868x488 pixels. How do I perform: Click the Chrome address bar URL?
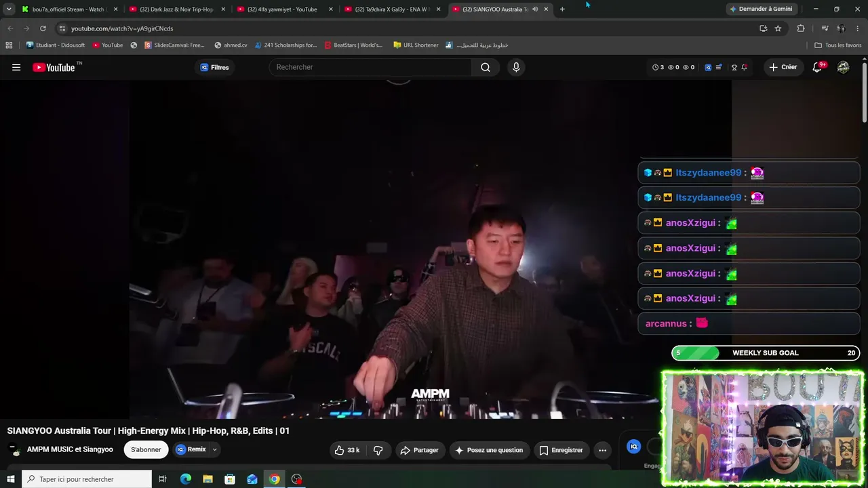point(122,28)
